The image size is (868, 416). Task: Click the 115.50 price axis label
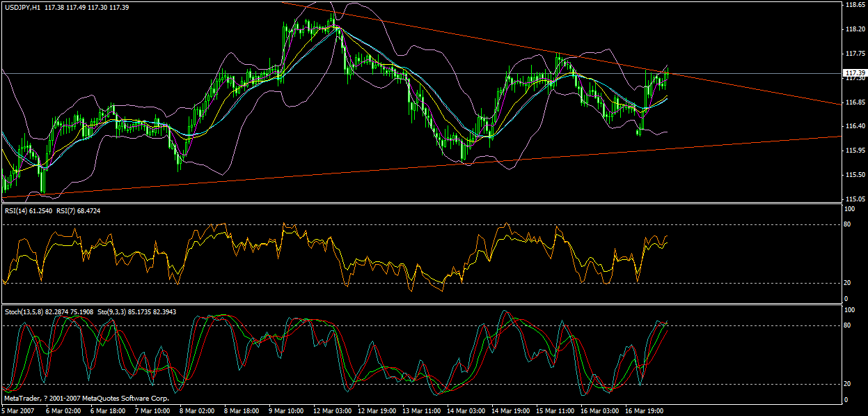tap(855, 175)
